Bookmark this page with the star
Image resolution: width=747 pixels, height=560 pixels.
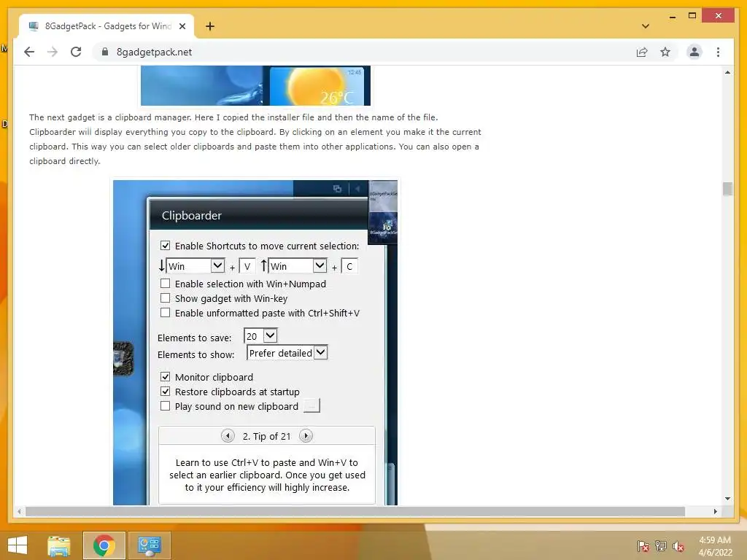pyautogui.click(x=665, y=52)
